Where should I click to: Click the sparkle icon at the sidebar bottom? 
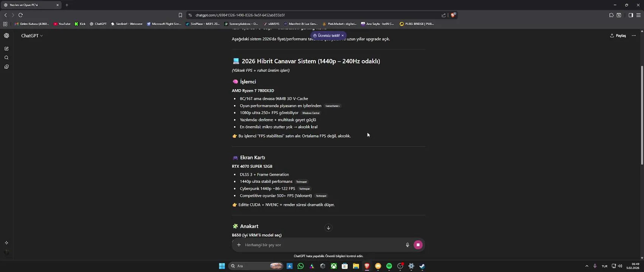[x=6, y=243]
